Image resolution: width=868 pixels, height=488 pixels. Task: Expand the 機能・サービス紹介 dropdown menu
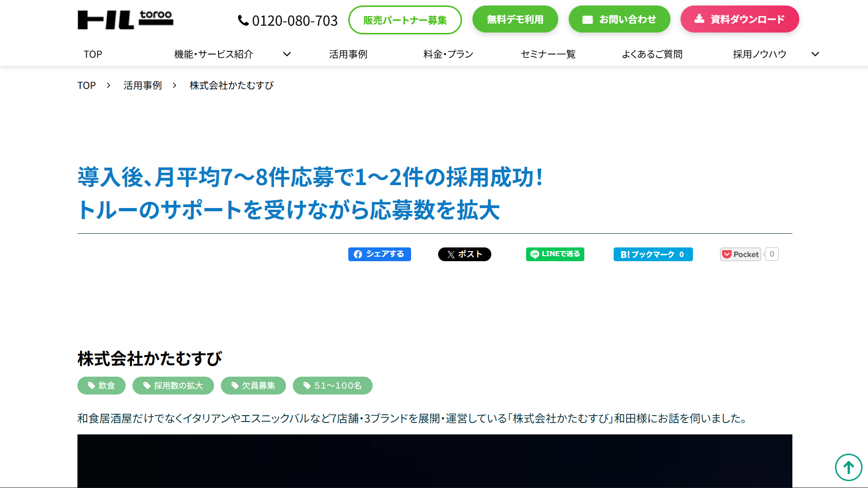(x=287, y=54)
